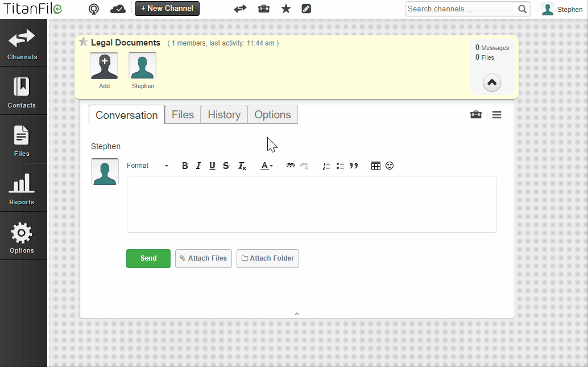Open the Format paragraph style dropdown
Viewport: 588px width, 367px height.
coord(147,166)
